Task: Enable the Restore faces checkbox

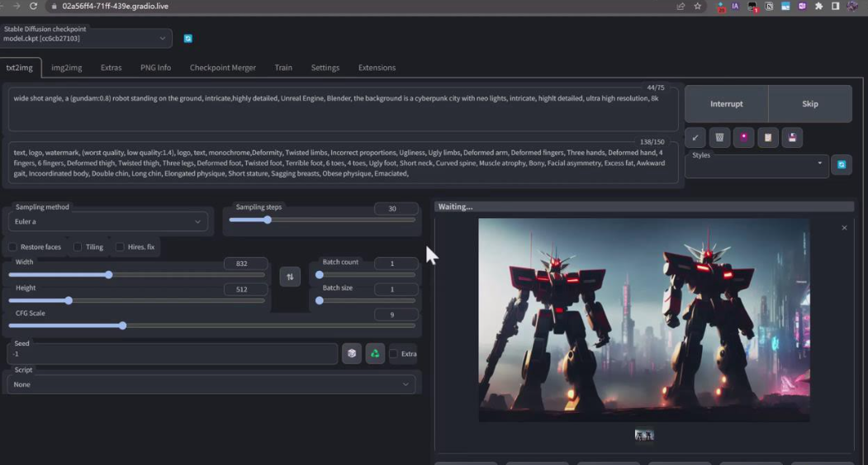Action: coord(13,247)
